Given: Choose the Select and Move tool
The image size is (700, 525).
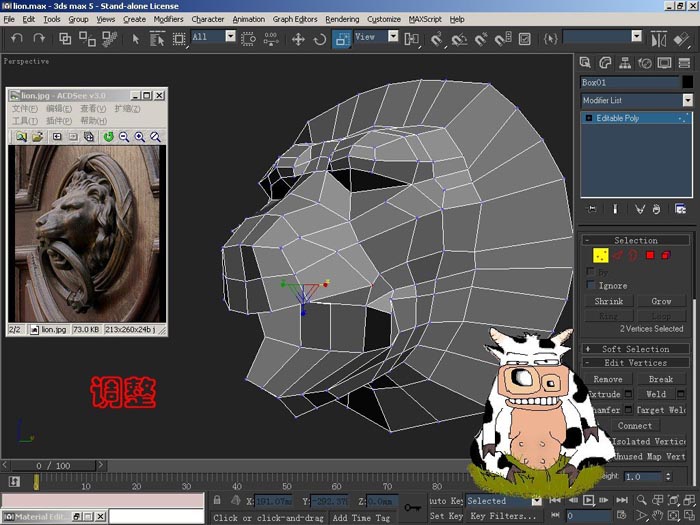Looking at the screenshot, I should [298, 39].
